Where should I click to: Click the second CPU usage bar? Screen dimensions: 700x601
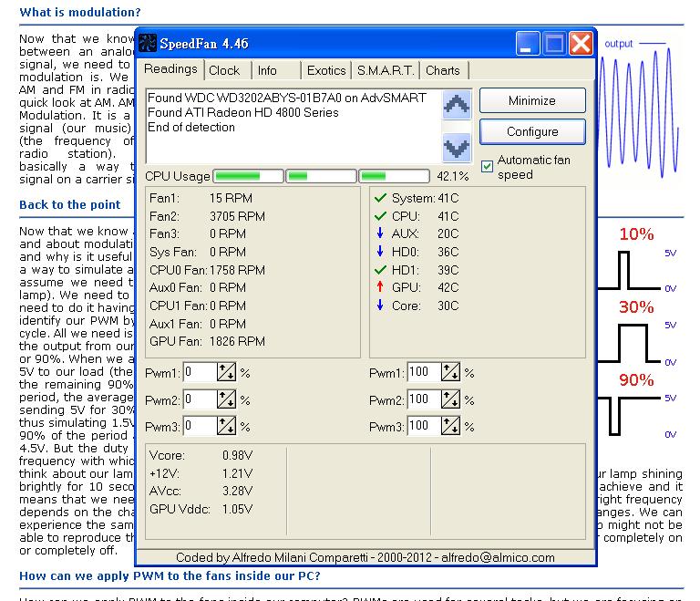[322, 177]
